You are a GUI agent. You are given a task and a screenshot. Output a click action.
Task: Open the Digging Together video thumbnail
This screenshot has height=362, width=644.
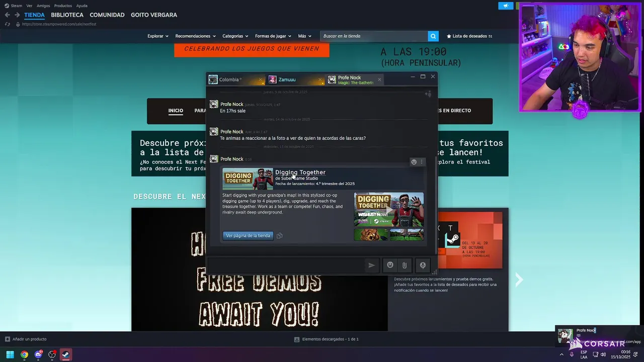(389, 209)
